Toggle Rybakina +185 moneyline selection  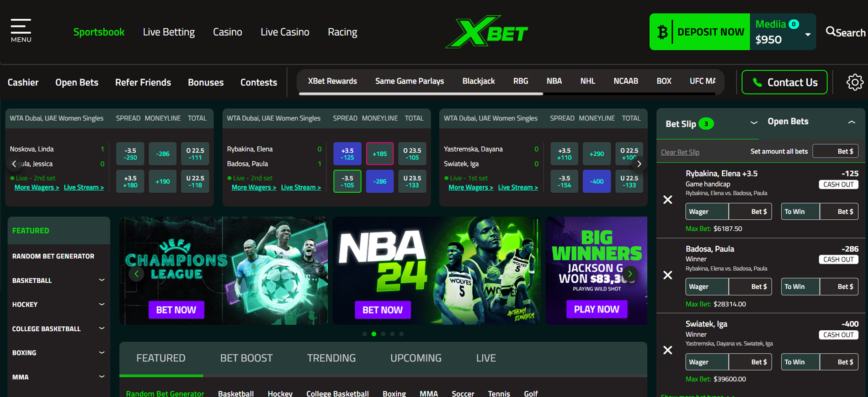pyautogui.click(x=379, y=154)
